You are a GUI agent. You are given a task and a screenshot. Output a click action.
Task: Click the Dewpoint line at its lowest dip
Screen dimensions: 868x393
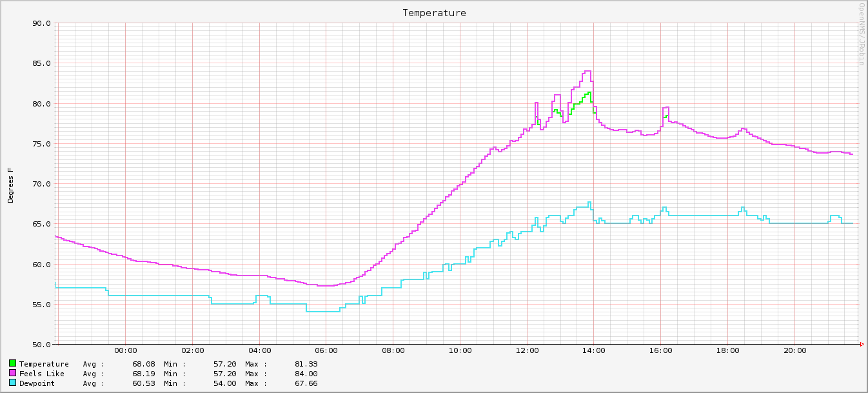(x=322, y=310)
